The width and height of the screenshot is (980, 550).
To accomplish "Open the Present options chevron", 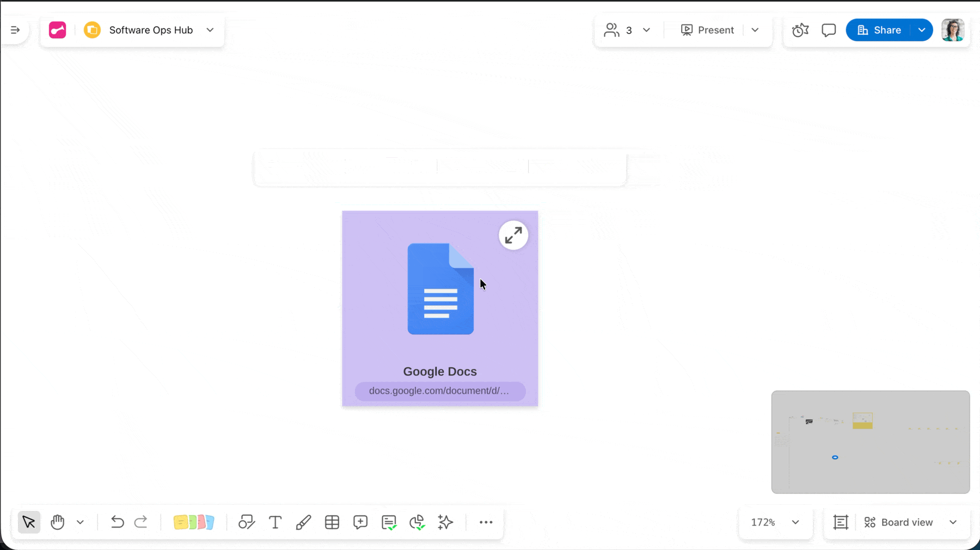I will (x=755, y=30).
